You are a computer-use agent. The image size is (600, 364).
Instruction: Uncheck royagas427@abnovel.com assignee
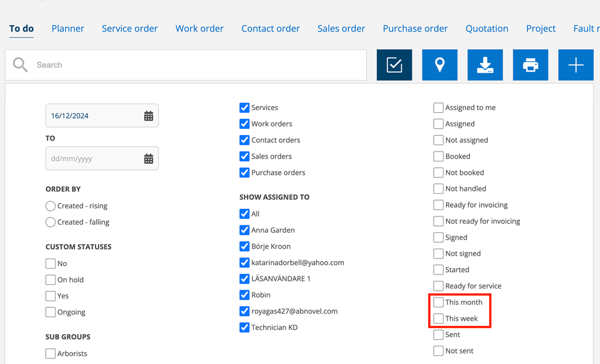pos(244,311)
